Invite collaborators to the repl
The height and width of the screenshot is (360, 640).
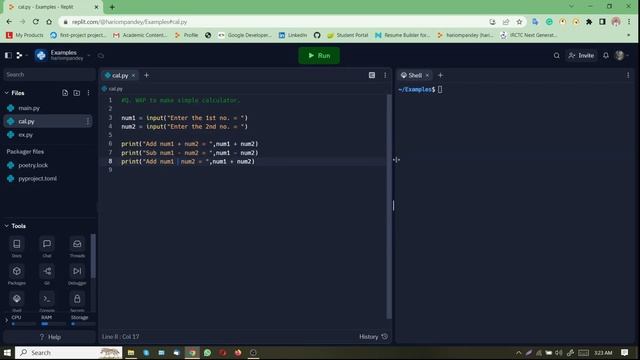coord(581,56)
